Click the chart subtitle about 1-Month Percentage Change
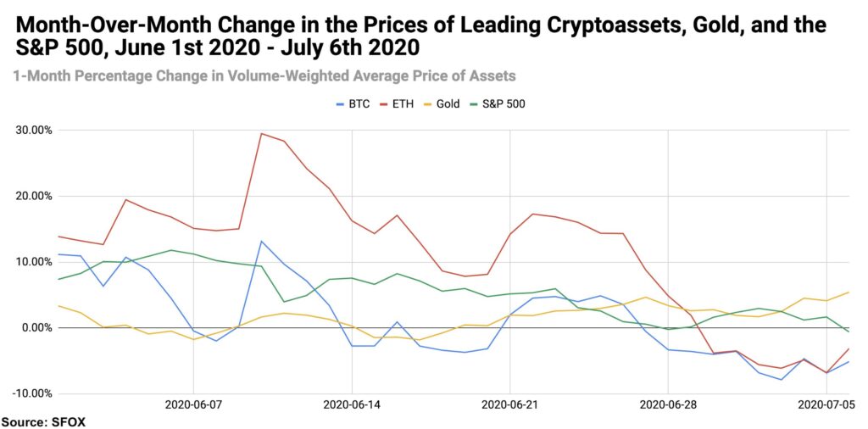 (264, 75)
